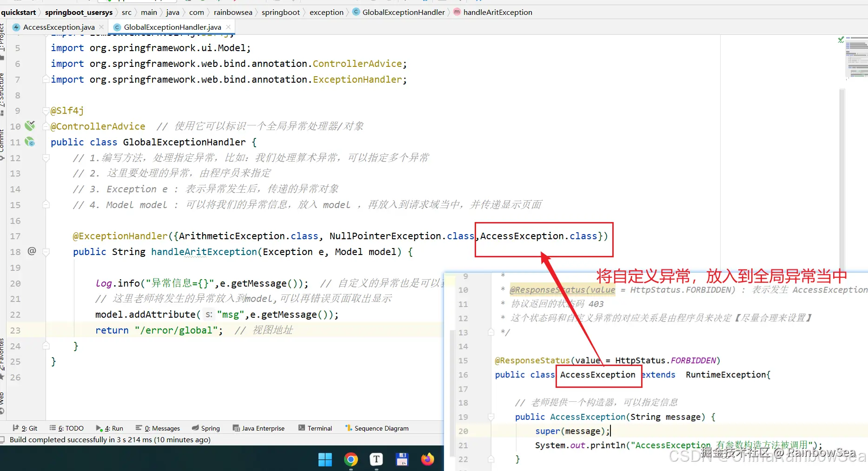Click the handleAritException breadcrumb
Image resolution: width=868 pixels, height=471 pixels.
click(497, 12)
